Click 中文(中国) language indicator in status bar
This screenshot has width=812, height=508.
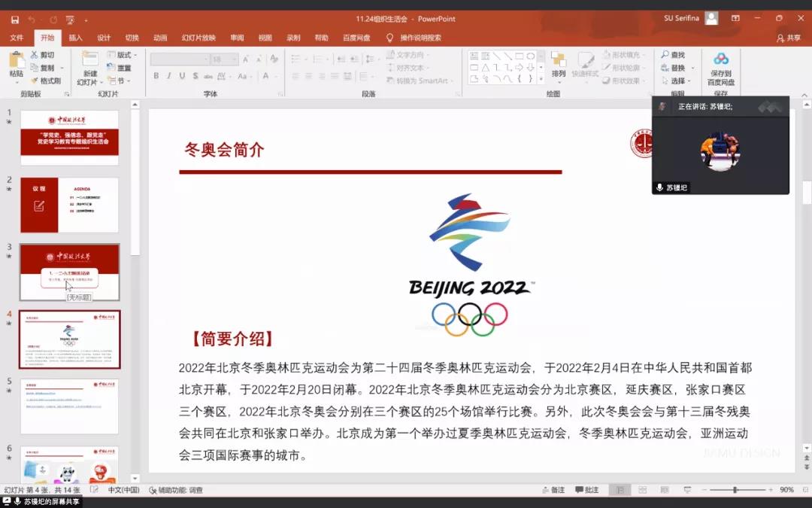[x=123, y=490]
